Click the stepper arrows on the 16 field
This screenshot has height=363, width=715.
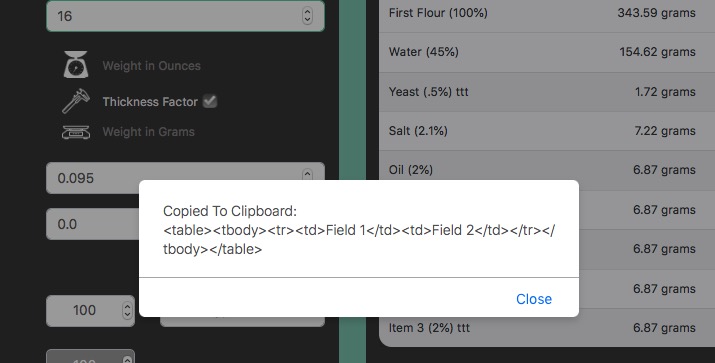(307, 16)
